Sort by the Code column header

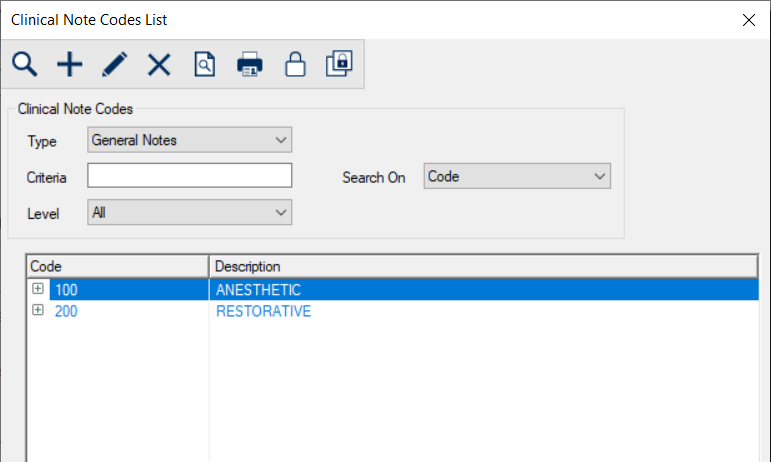click(117, 266)
